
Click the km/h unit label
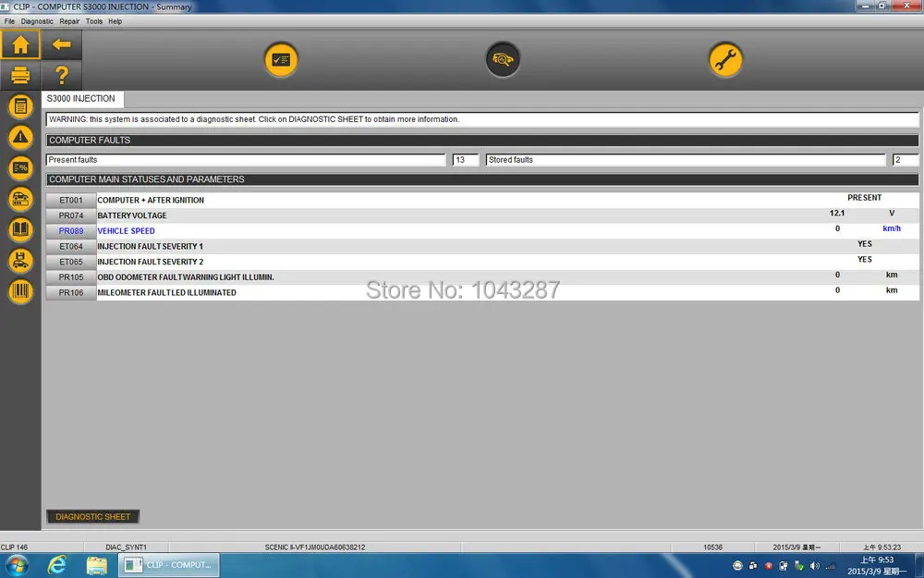892,228
